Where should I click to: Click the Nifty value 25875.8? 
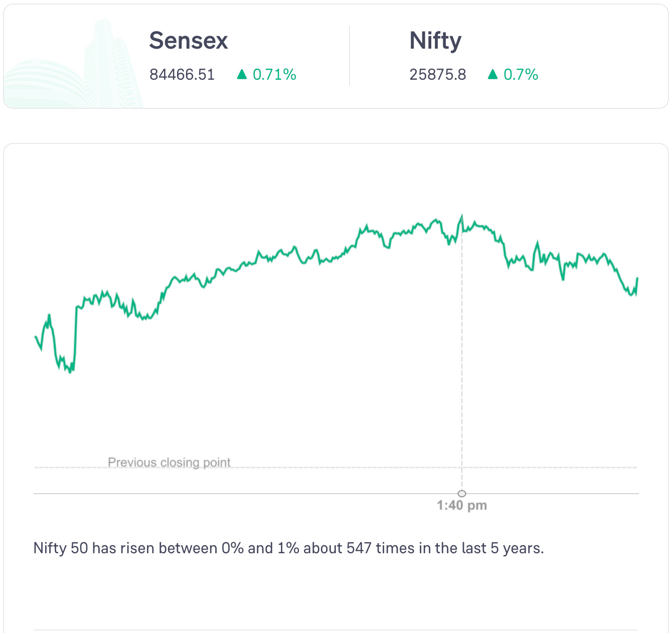(x=438, y=75)
